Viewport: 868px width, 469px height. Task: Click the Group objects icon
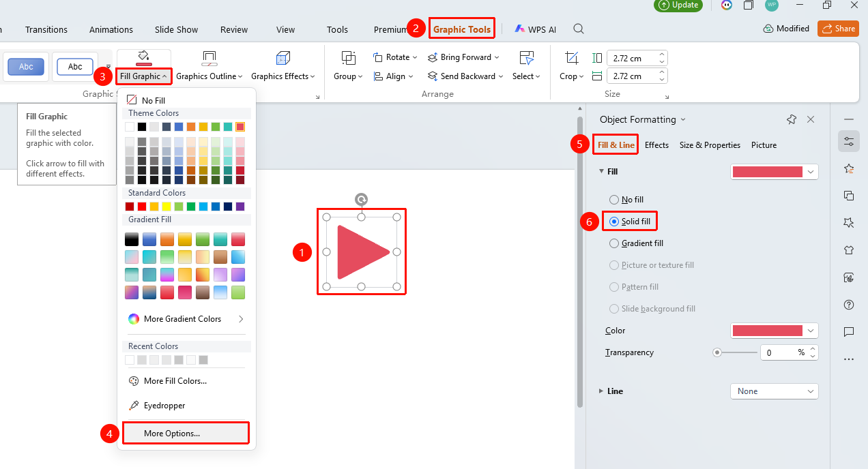(348, 57)
